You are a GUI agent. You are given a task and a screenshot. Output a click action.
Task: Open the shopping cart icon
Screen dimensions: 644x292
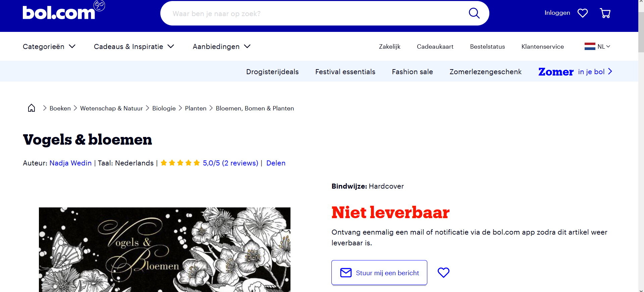605,13
